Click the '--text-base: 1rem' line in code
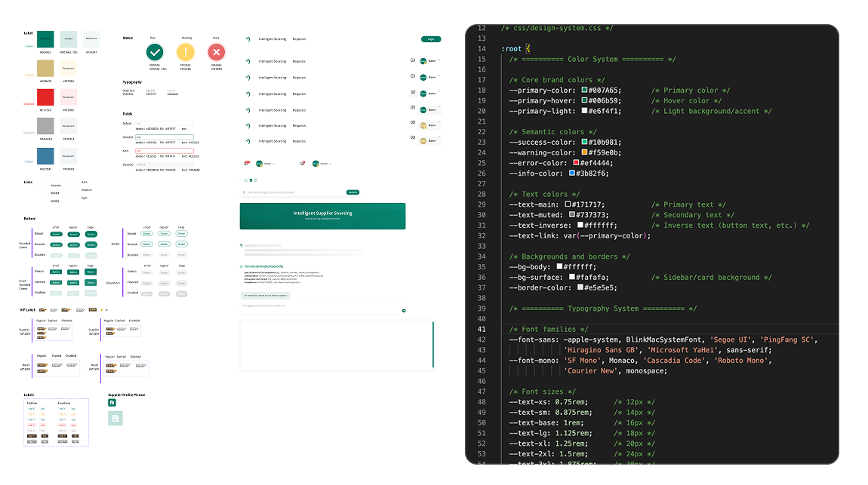Image resolution: width=868 pixels, height=485 pixels. [546, 422]
